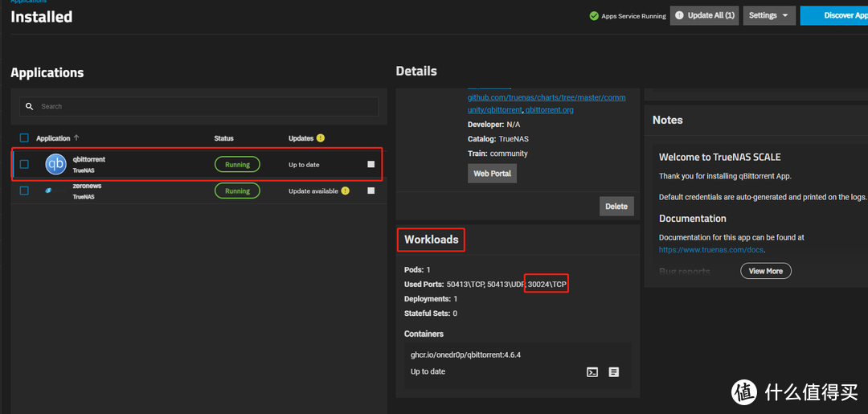Tick the zeronews row checkbox
Viewport: 868px width, 414px height.
point(24,191)
